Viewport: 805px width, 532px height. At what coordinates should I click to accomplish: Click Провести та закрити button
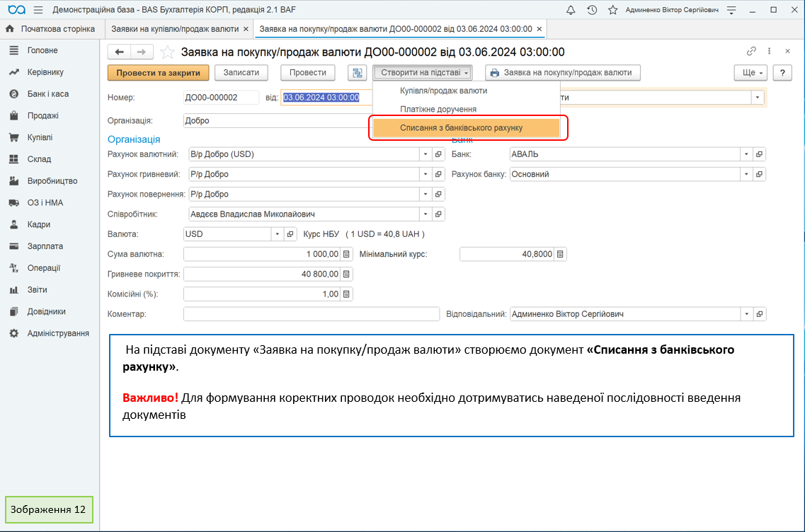tap(158, 73)
